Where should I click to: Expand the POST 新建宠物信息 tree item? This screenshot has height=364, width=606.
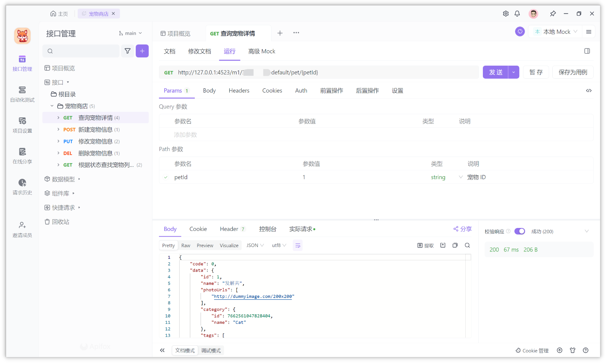58,129
